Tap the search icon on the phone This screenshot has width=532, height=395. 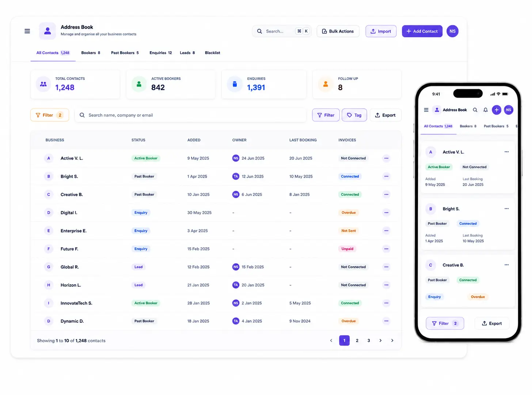tap(475, 110)
